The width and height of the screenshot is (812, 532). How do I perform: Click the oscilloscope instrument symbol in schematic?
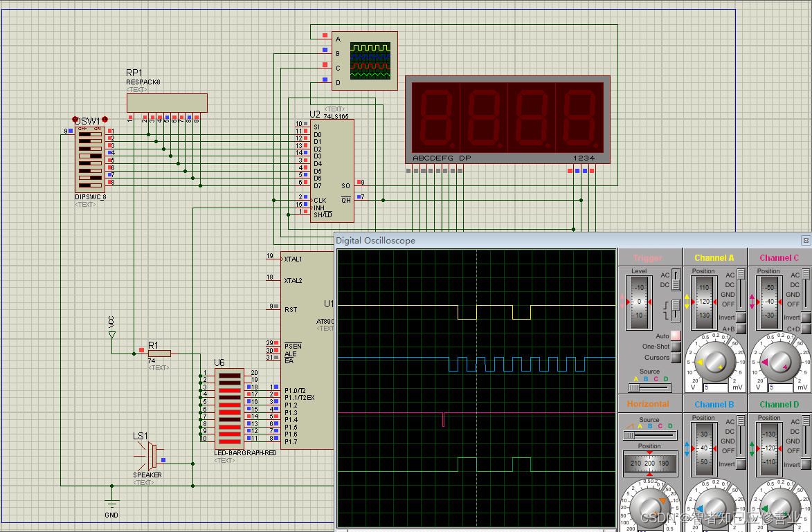click(x=365, y=61)
